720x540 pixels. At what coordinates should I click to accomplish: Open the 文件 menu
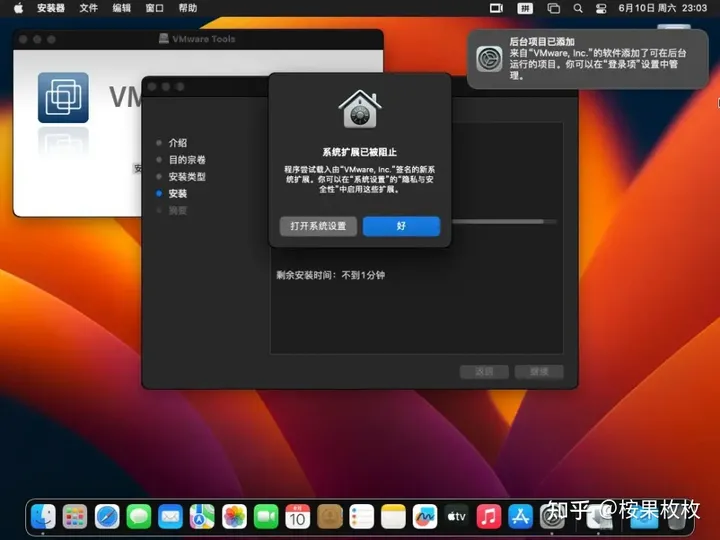pos(88,8)
